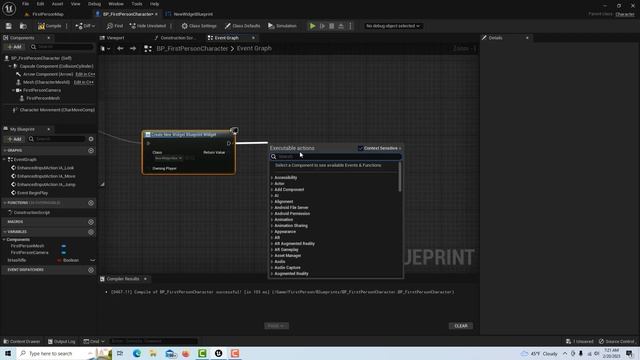The image size is (640, 360).
Task: Open the Debug menu
Action: click(x=94, y=4)
